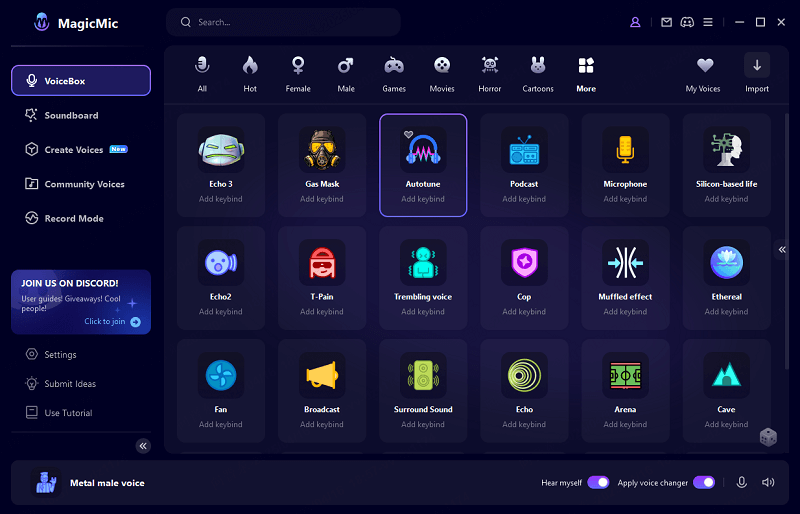Image resolution: width=800 pixels, height=514 pixels.
Task: Click the search input field
Action: coord(290,22)
